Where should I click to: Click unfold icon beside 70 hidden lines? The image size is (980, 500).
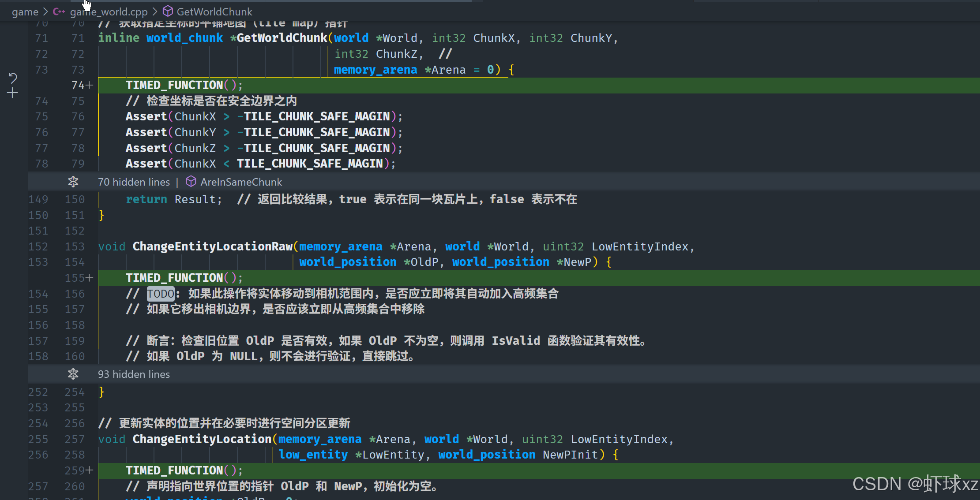click(73, 182)
